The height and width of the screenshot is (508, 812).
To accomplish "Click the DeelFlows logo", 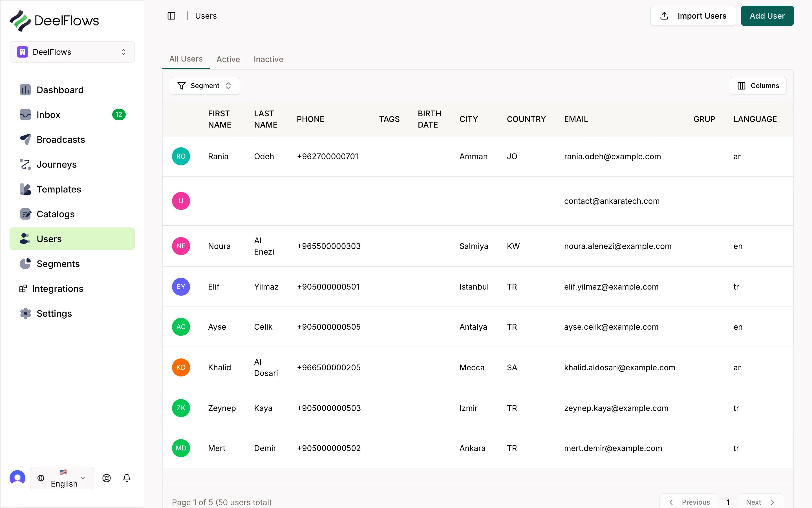I will [54, 21].
